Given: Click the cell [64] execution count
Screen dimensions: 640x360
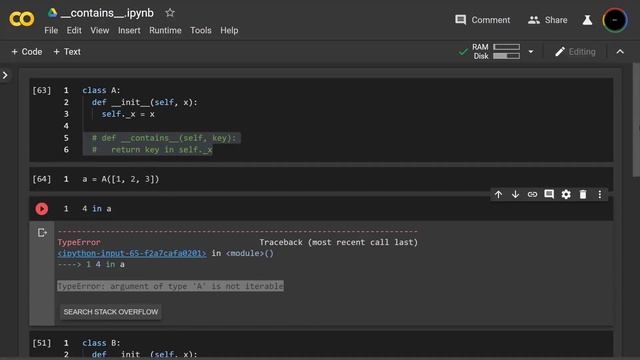Looking at the screenshot, I should point(42,179).
